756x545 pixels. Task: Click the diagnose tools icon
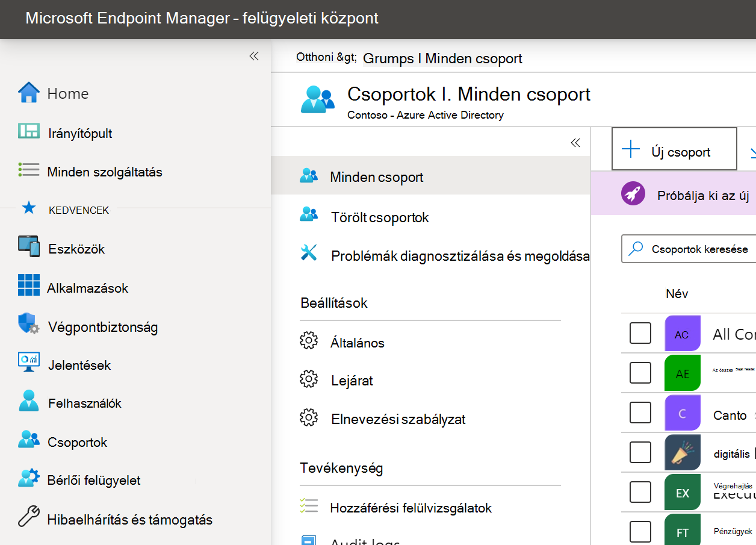tap(309, 253)
